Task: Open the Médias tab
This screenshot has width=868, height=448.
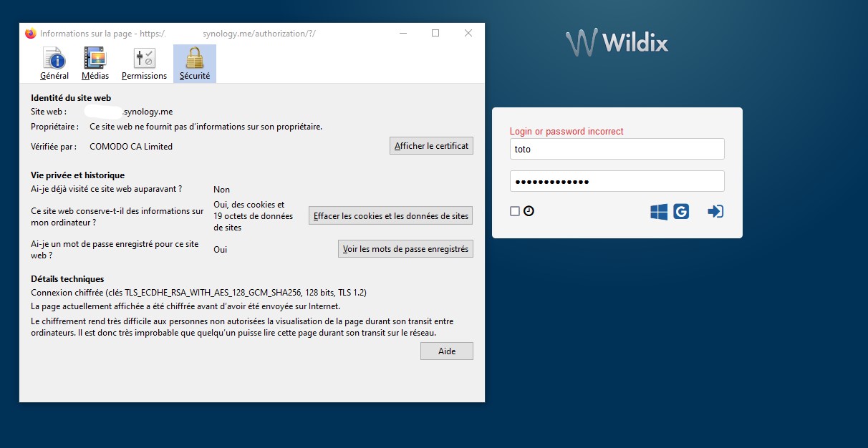Action: coord(95,64)
